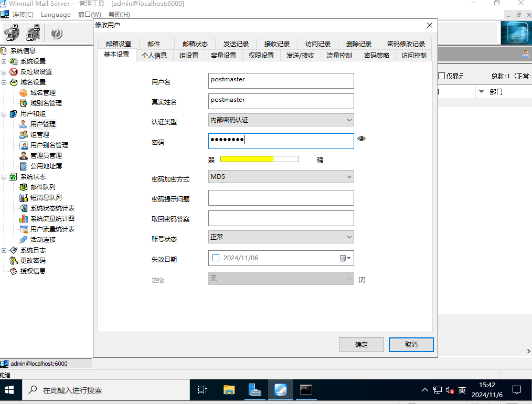Click the 系统流量统计图 chart icon

[x=24, y=219]
